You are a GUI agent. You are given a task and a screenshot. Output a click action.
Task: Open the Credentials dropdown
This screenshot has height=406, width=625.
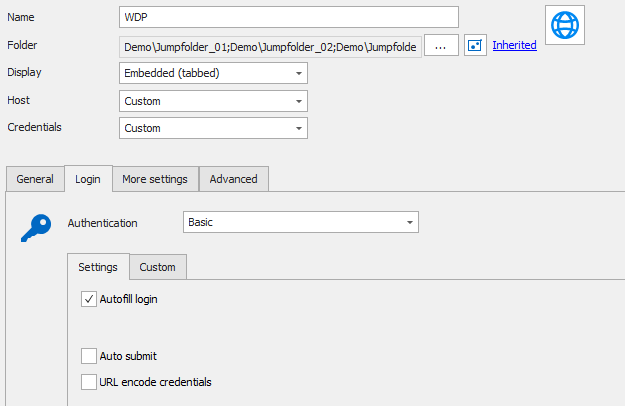tap(213, 128)
